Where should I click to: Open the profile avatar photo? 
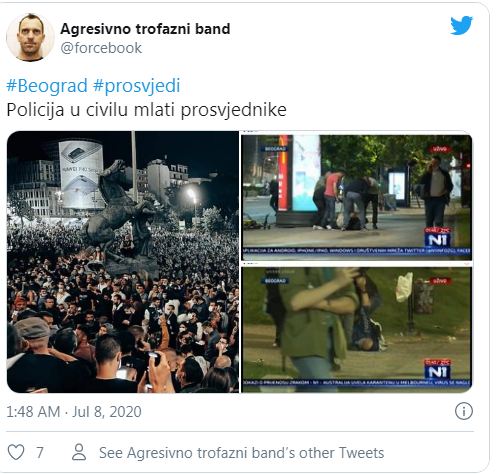point(30,37)
